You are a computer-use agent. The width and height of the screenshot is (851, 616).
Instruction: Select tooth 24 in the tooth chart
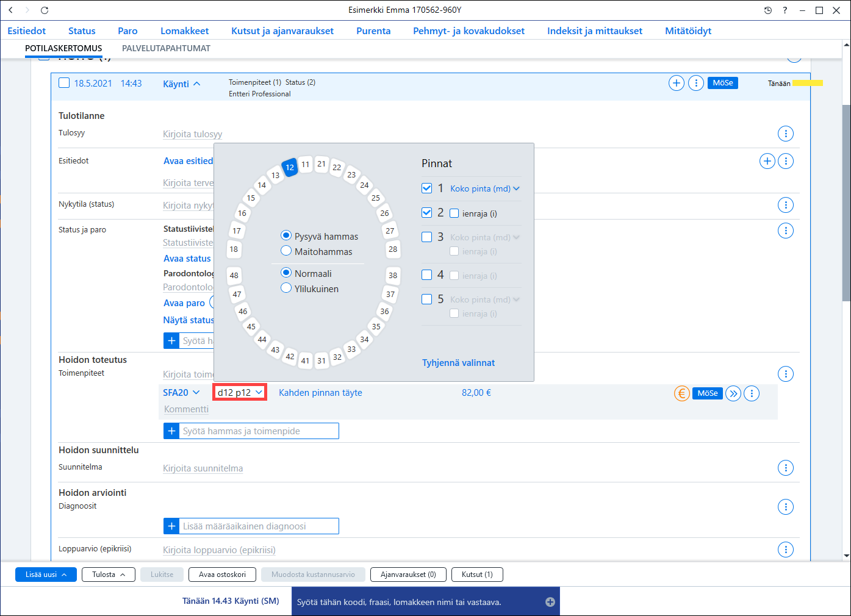click(x=364, y=185)
